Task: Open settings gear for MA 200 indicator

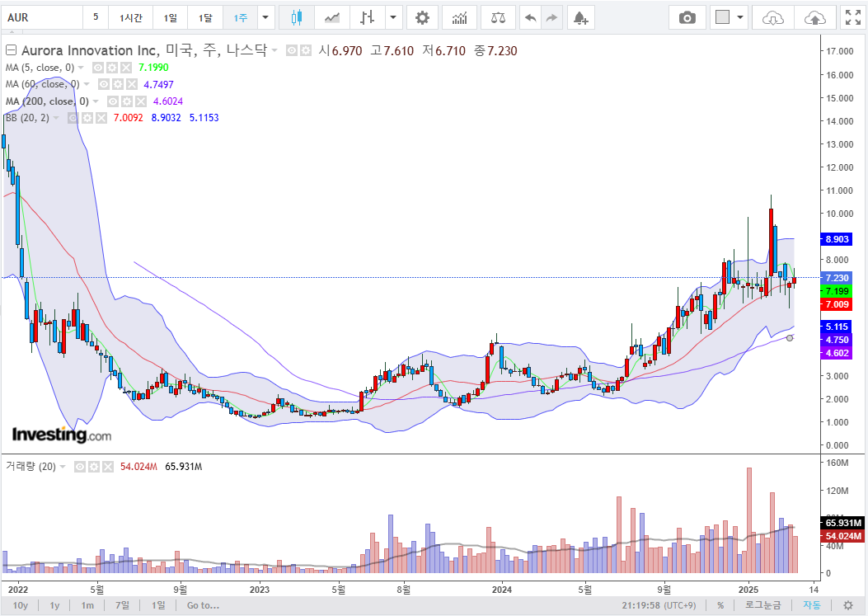Action: tap(127, 101)
